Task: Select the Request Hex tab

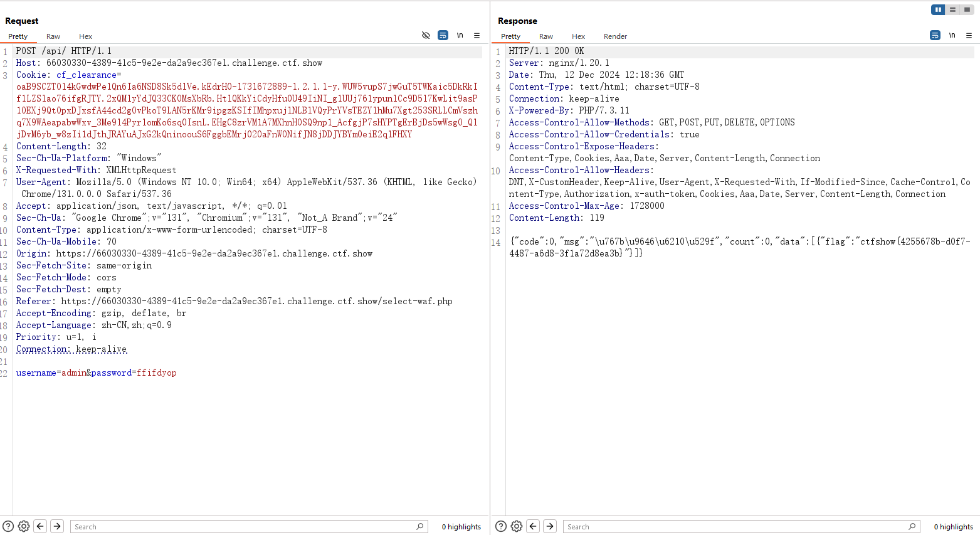Action: tap(85, 36)
